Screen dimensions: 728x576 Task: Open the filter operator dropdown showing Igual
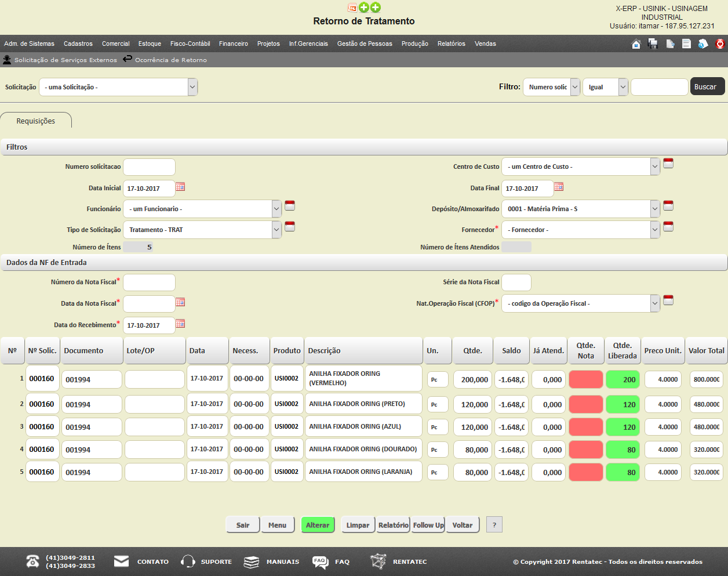tap(605, 87)
